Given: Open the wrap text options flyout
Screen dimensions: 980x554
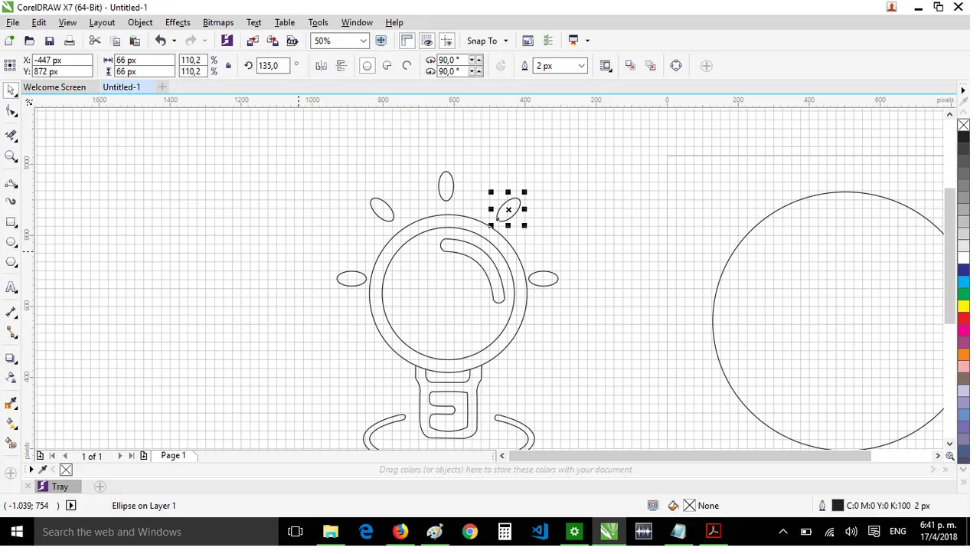Looking at the screenshot, I should pyautogui.click(x=606, y=66).
